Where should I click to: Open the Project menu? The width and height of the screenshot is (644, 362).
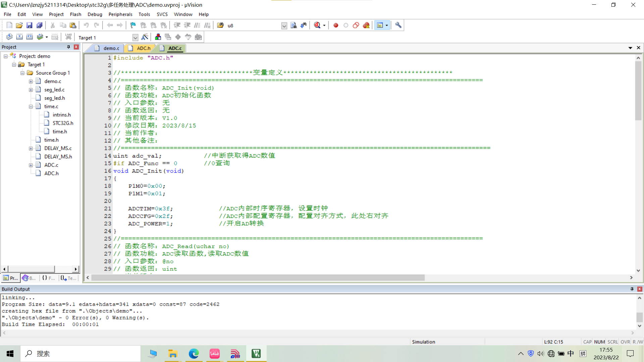point(56,14)
